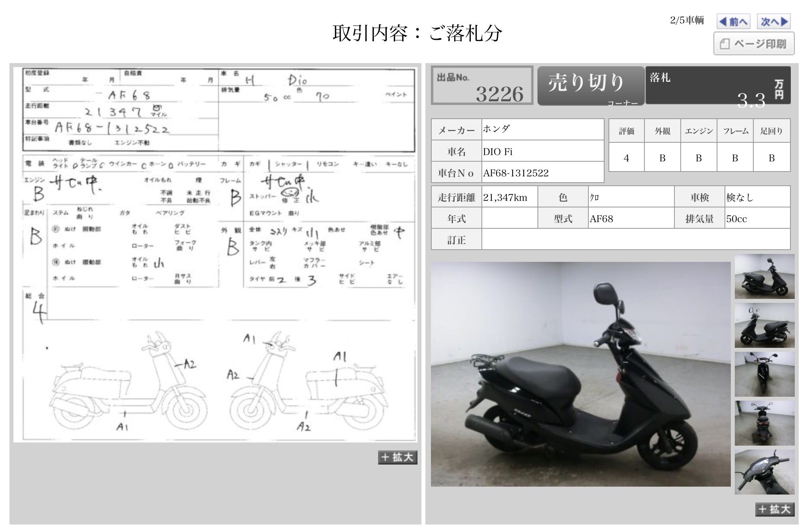
Task: Select the fourth thumbnail, scooter rear view
Action: 764,423
